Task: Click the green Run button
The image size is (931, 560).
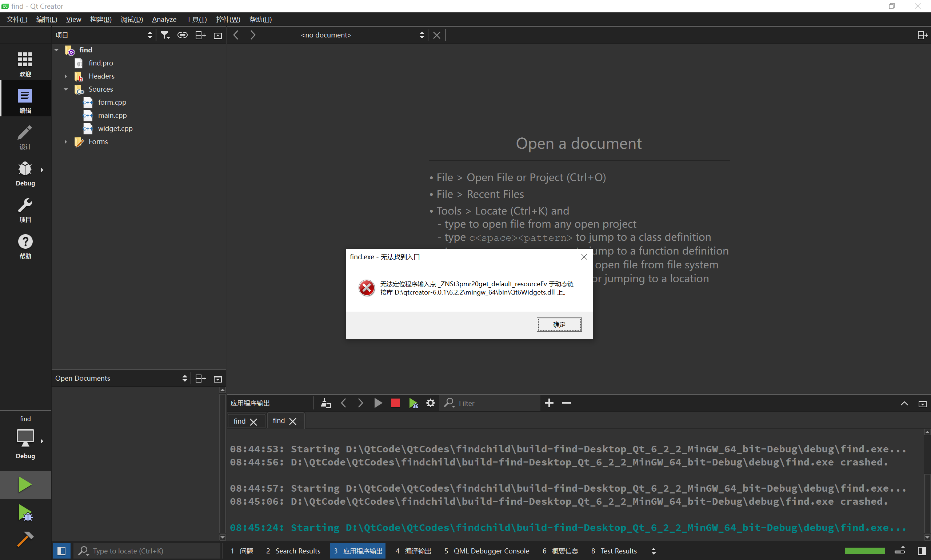Action: (x=25, y=484)
